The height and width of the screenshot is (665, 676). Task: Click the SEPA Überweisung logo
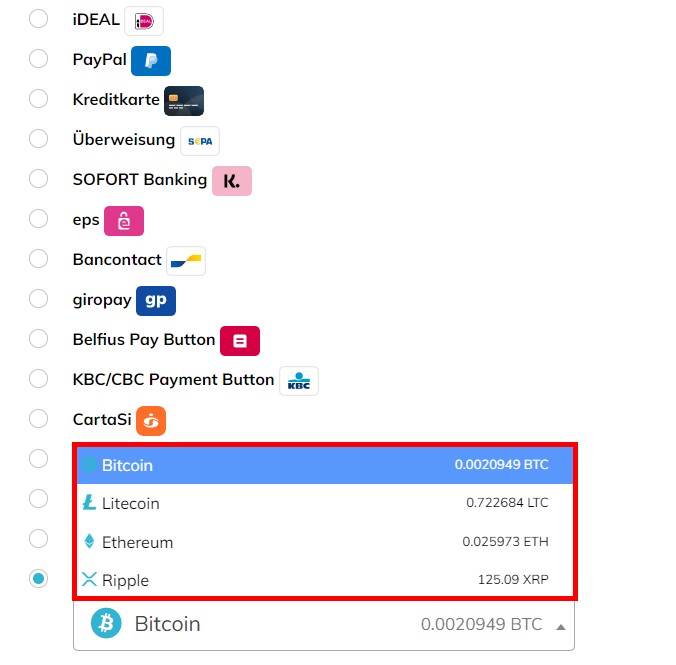pyautogui.click(x=200, y=141)
